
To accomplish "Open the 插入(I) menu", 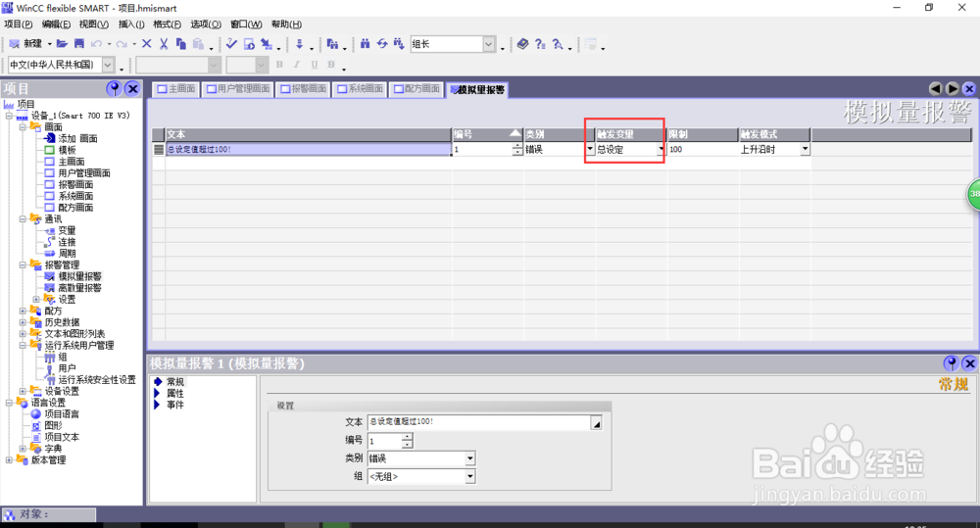I will [x=131, y=24].
